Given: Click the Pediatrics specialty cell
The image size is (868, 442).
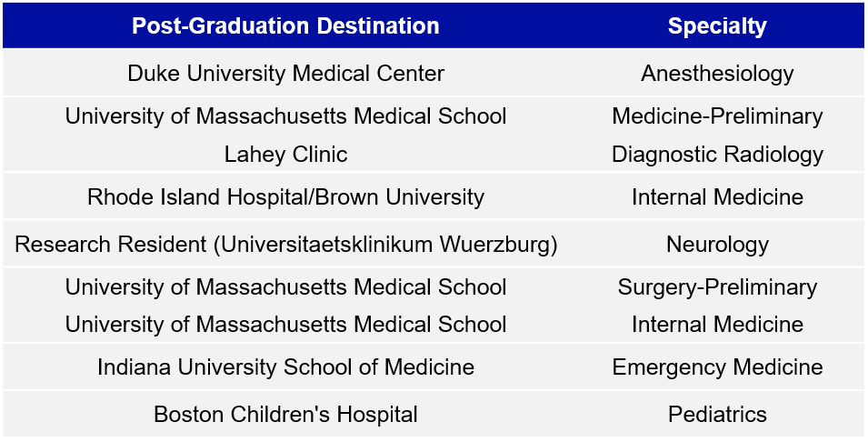Looking at the screenshot, I should pos(717,415).
